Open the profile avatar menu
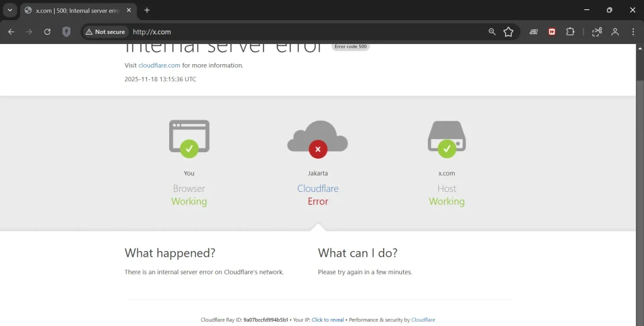The height and width of the screenshot is (326, 644). point(615,31)
